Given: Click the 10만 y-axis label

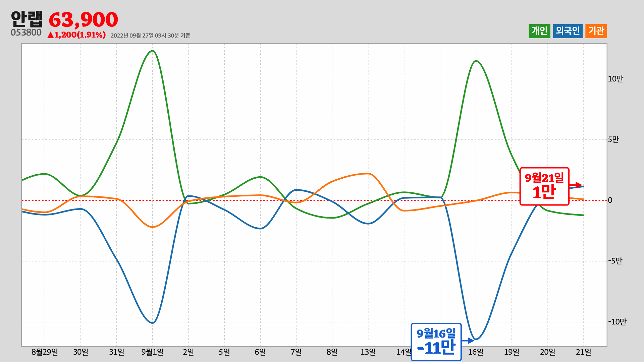Looking at the screenshot, I should click(x=615, y=79).
